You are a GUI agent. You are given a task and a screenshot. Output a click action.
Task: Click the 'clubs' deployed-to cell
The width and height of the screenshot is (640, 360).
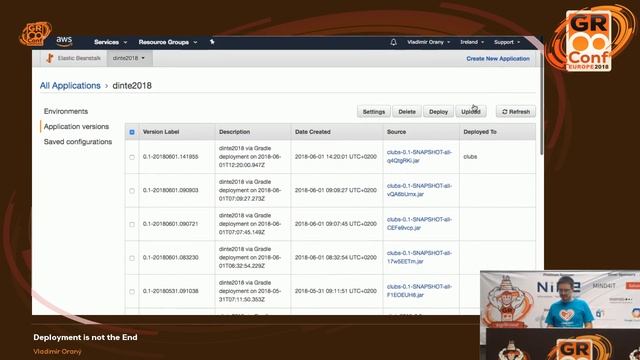pos(470,156)
